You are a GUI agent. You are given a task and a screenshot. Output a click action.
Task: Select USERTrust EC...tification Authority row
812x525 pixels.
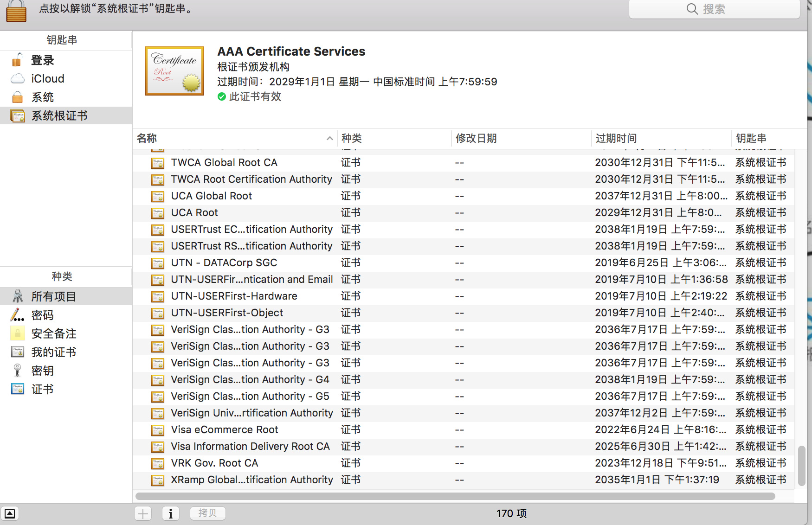coord(463,230)
